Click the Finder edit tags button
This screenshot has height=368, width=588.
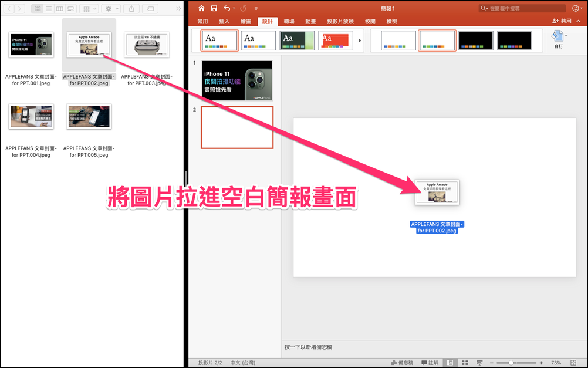point(150,8)
